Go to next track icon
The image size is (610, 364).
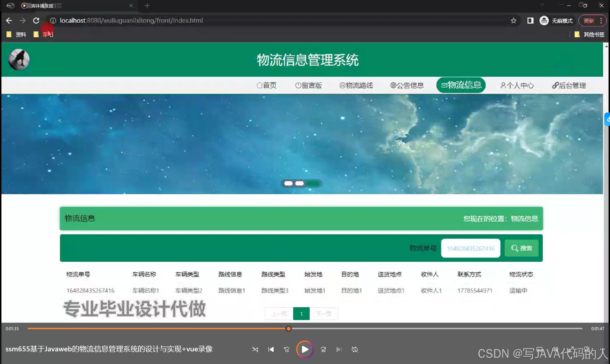tap(339, 349)
